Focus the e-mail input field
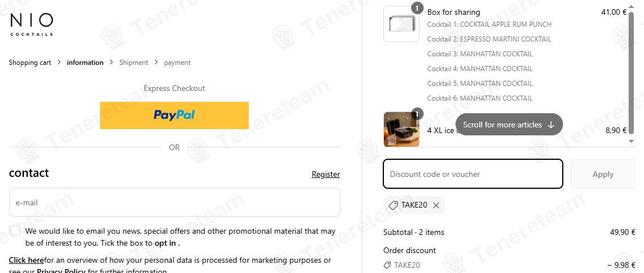 [x=174, y=202]
